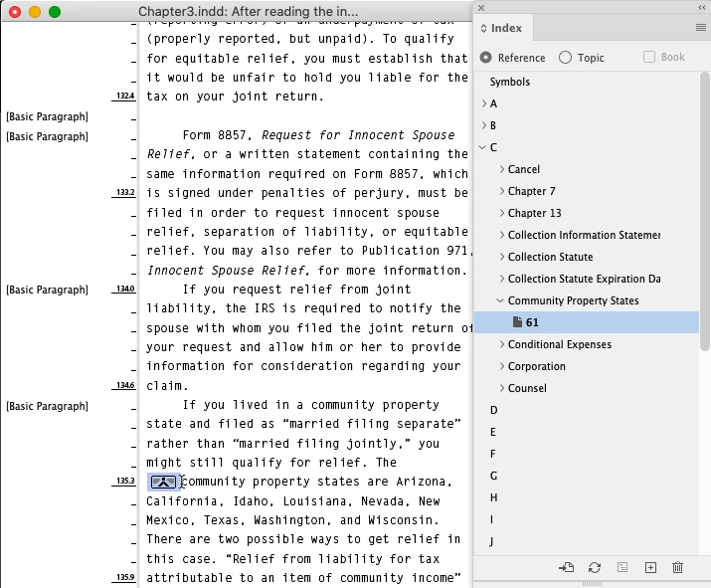Click Basic Paragraph style beside "If you request"
The height and width of the screenshot is (588, 711).
click(47, 290)
